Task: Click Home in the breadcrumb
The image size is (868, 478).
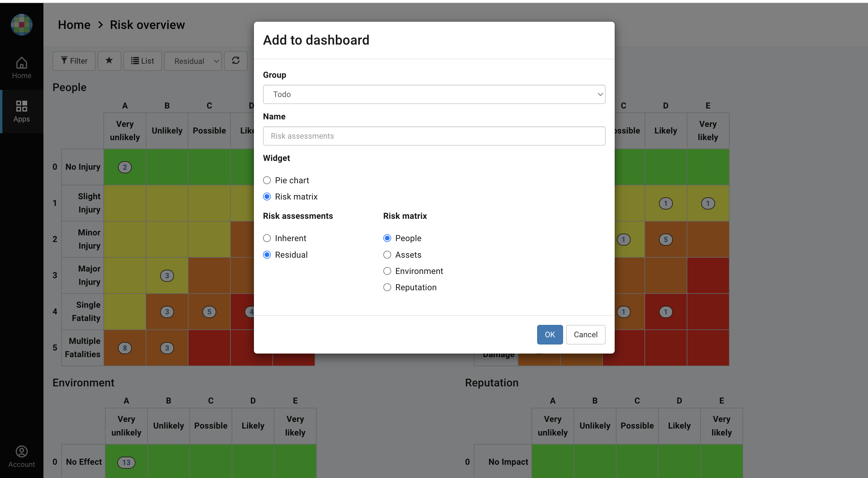Action: (x=74, y=25)
